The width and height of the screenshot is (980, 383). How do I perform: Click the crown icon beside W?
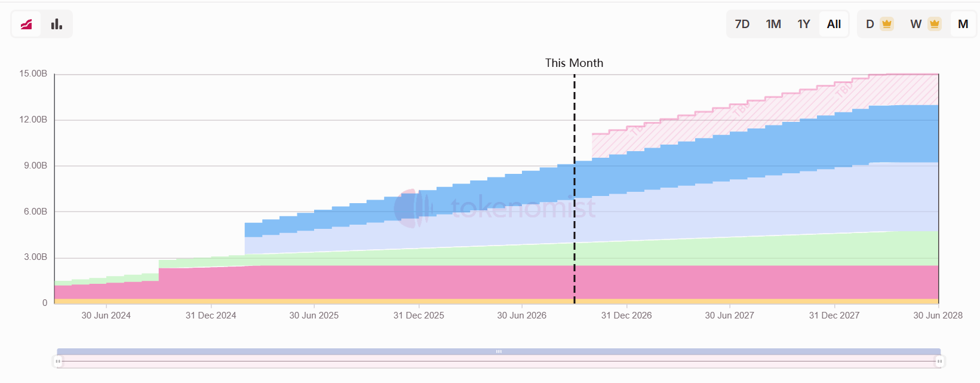tap(935, 24)
